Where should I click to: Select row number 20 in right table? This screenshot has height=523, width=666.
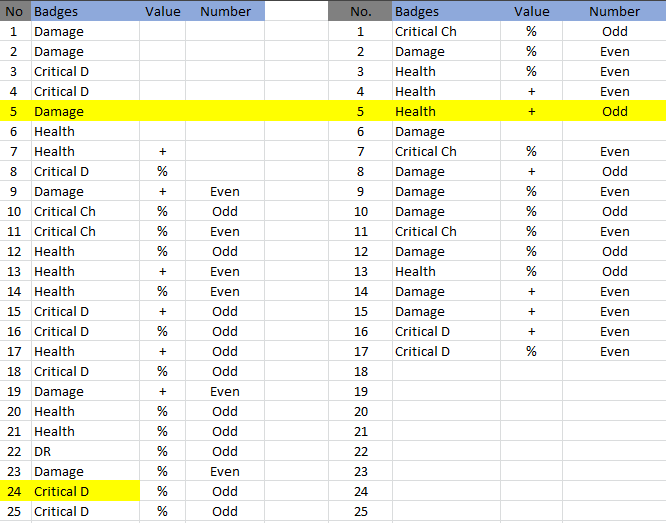point(360,411)
